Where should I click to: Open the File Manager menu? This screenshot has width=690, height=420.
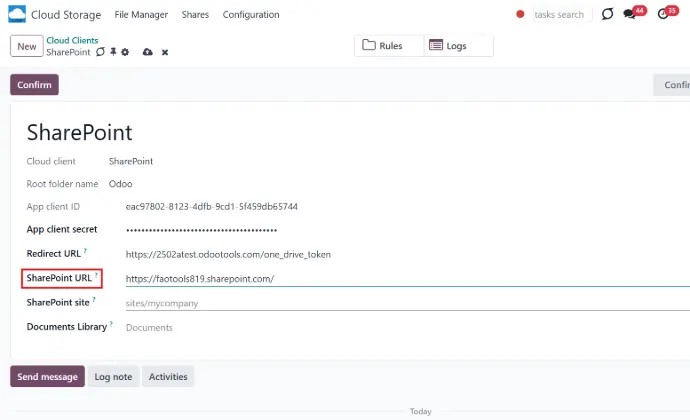[141, 15]
